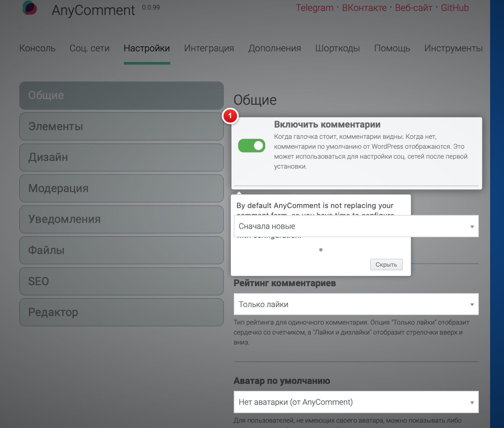This screenshot has height=428, width=504.
Task: Switch to the Инструменты tab
Action: [454, 48]
